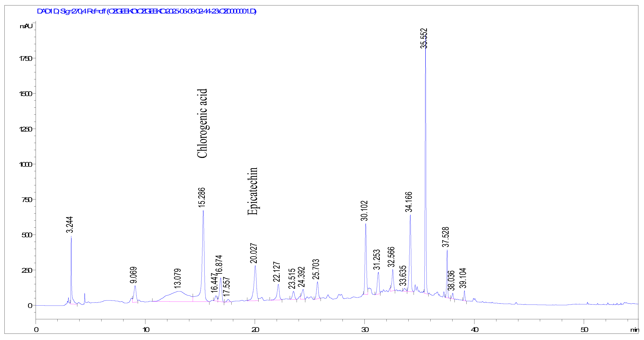Select the 22.127 peak label
Screen dimensions: 644x340
click(276, 272)
